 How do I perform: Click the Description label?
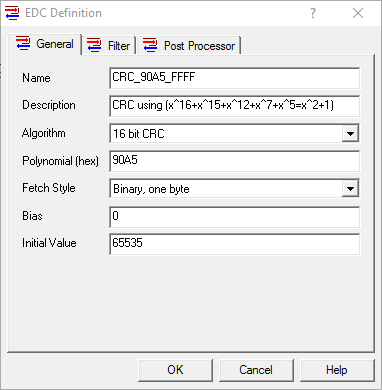tap(49, 105)
